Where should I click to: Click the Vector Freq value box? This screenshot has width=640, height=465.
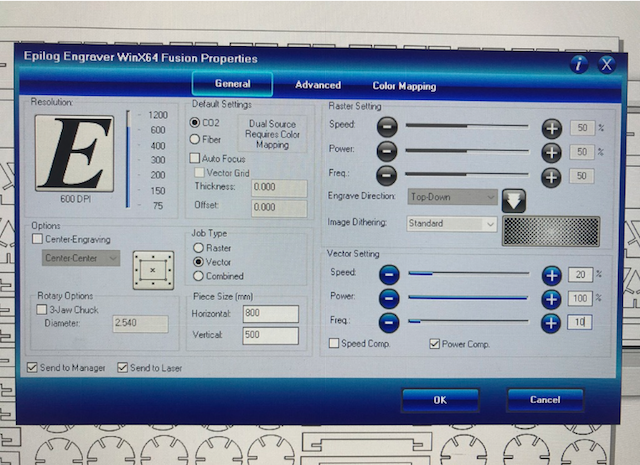tap(580, 323)
